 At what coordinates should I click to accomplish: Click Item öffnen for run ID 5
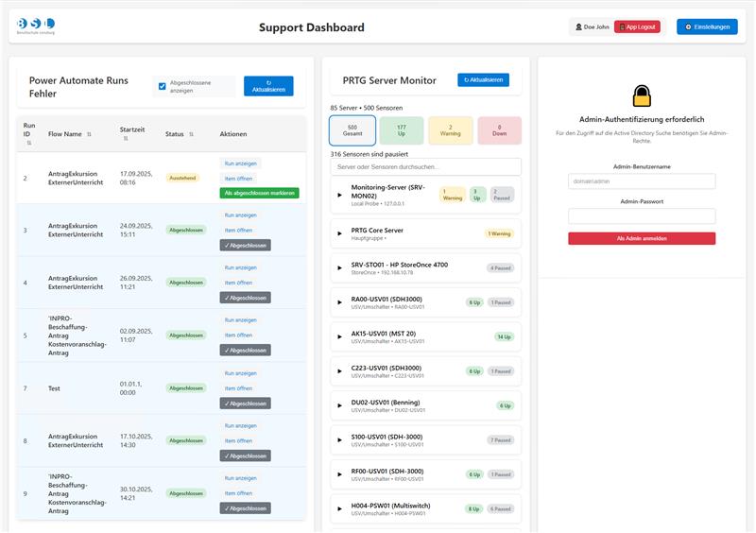238,335
